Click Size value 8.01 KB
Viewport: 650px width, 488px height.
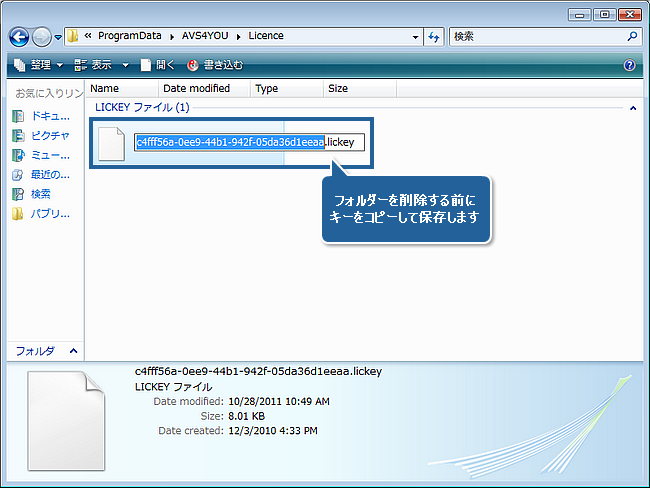(246, 416)
